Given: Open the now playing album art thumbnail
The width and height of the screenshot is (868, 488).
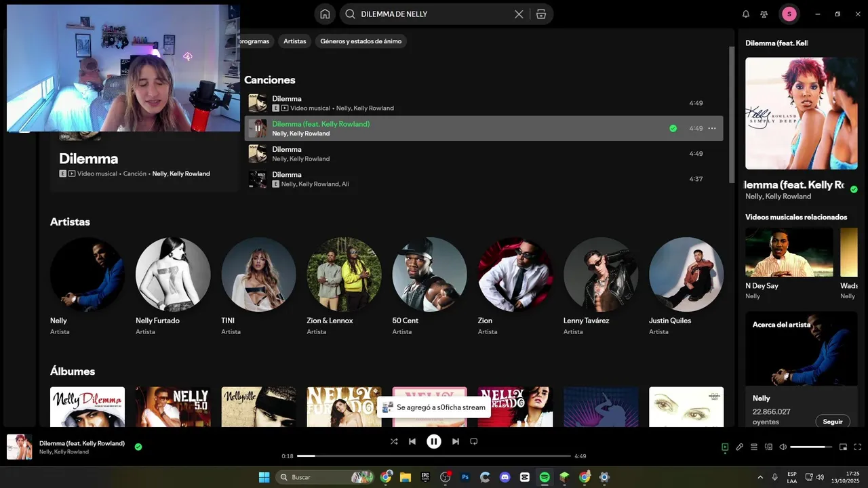Looking at the screenshot, I should [x=20, y=447].
